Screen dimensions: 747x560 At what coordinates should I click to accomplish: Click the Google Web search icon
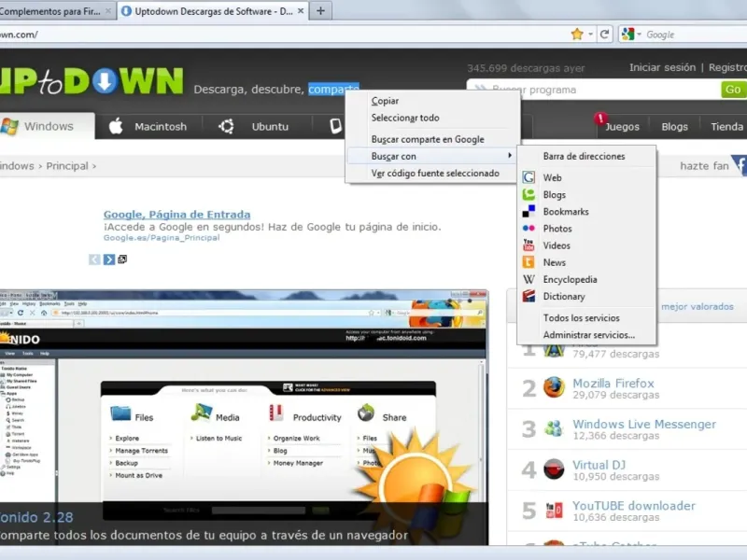pos(529,177)
